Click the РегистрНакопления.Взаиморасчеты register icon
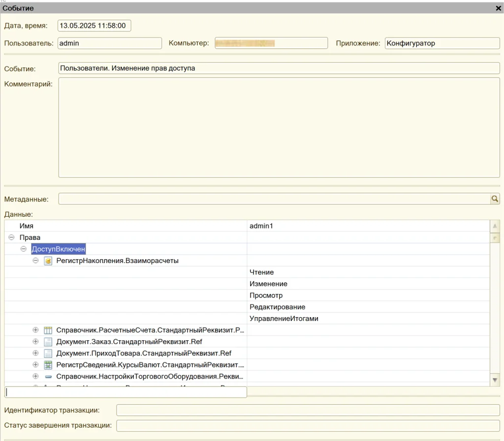This screenshot has height=441, width=504. click(x=48, y=261)
